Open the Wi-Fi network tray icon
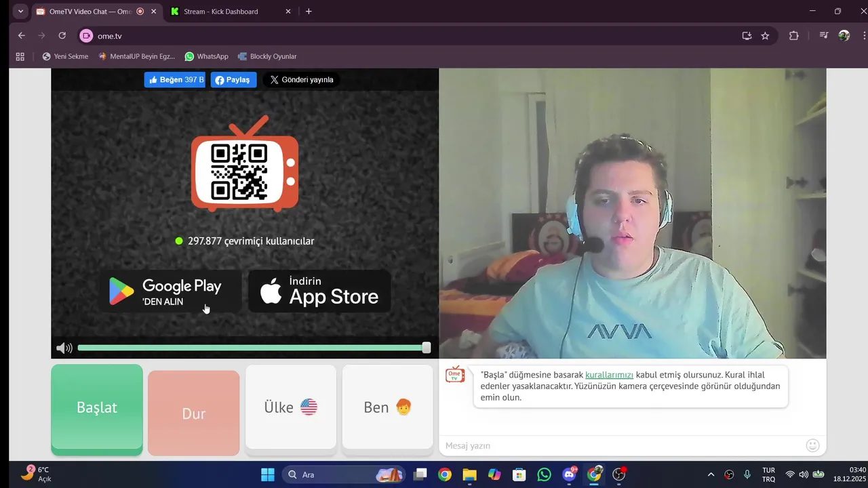This screenshot has height=488, width=868. point(790,474)
